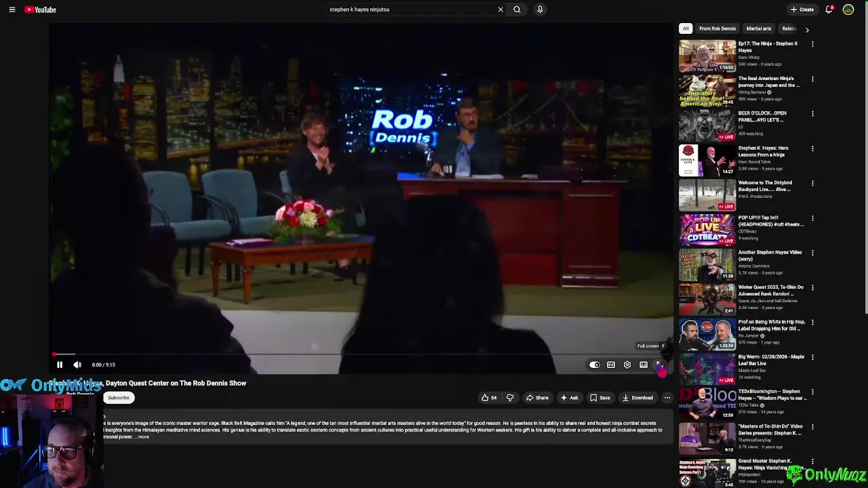
Task: Enter full screen mode
Action: (x=660, y=365)
